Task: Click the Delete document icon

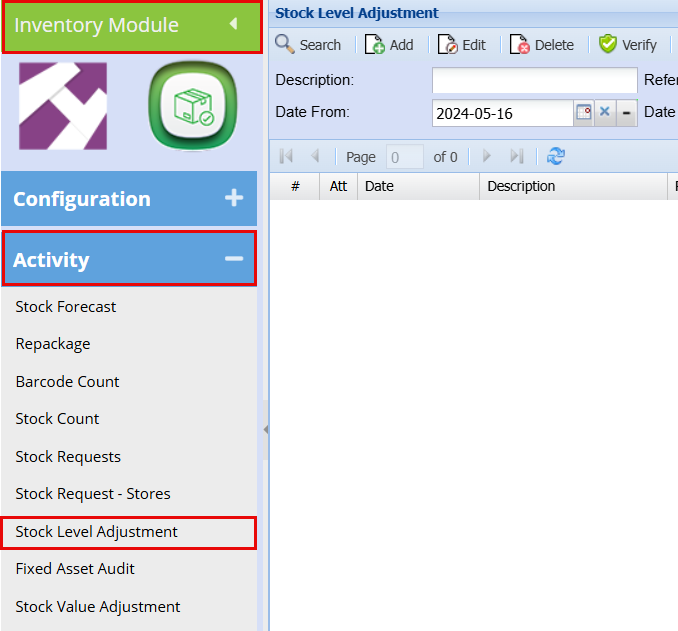Action: point(519,44)
